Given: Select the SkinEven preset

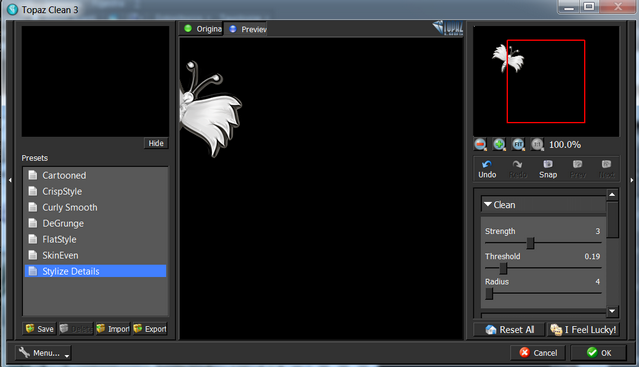Looking at the screenshot, I should 95,255.
